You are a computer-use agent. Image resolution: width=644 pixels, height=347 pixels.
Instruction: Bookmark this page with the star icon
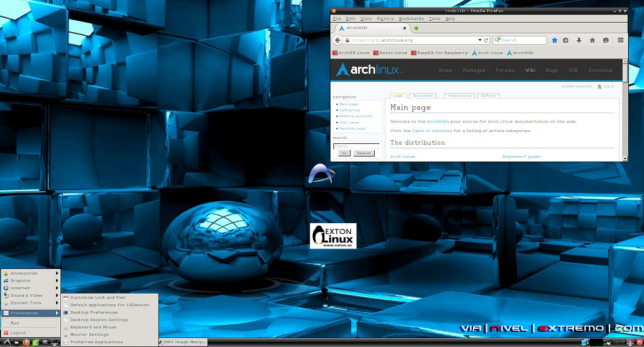[x=555, y=40]
